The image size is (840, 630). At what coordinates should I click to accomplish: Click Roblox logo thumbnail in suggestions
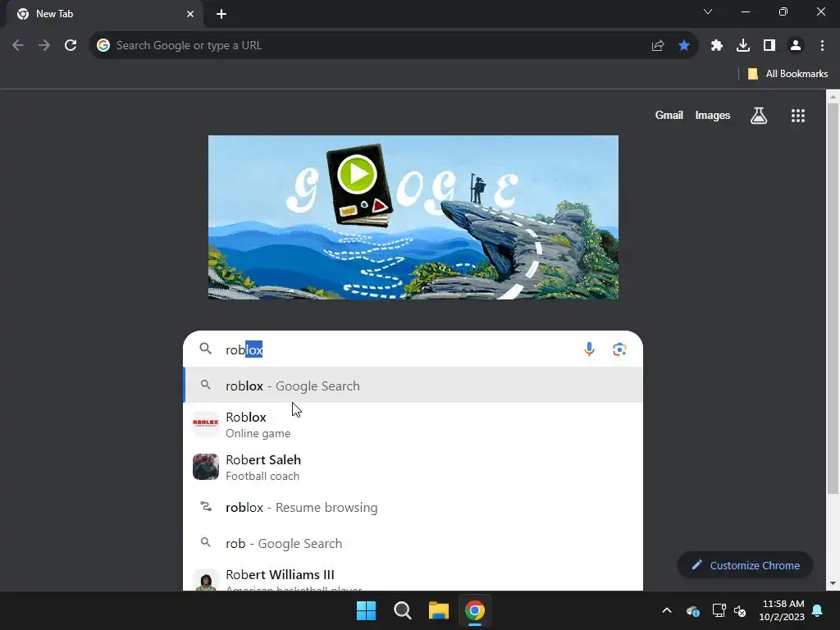[206, 424]
